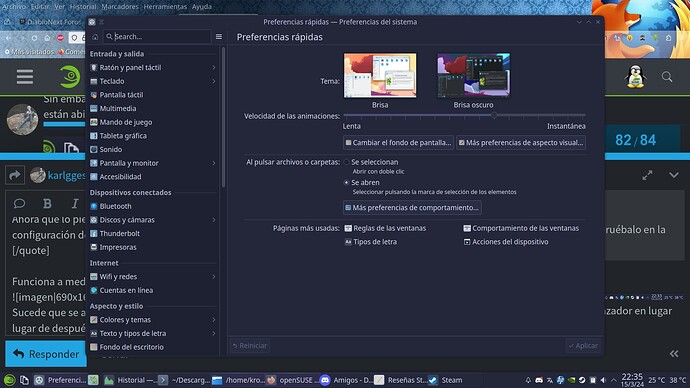The height and width of the screenshot is (388, 690).
Task: Open Tipos de letra page link
Action: [371, 242]
